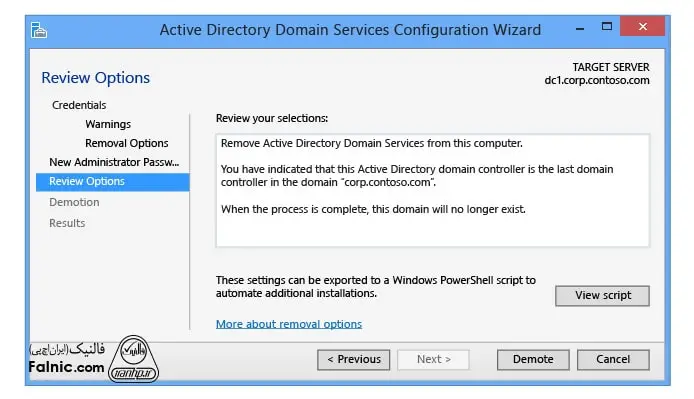Start demotion with the Demote button

(533, 360)
